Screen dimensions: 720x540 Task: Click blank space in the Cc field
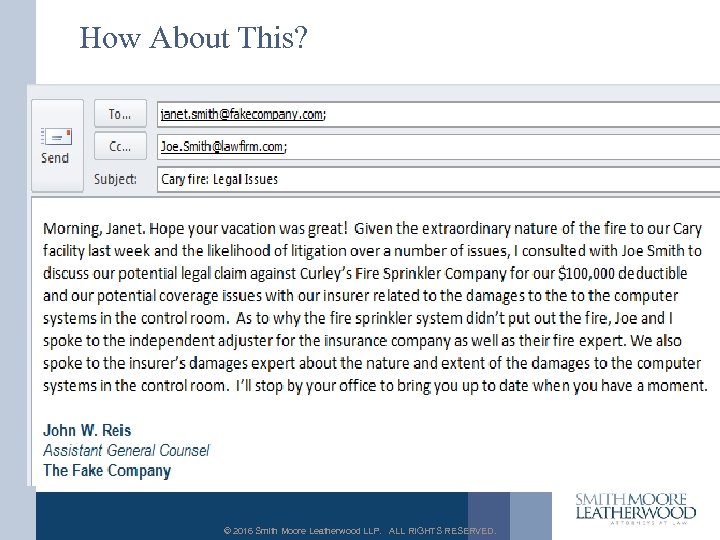[500, 147]
